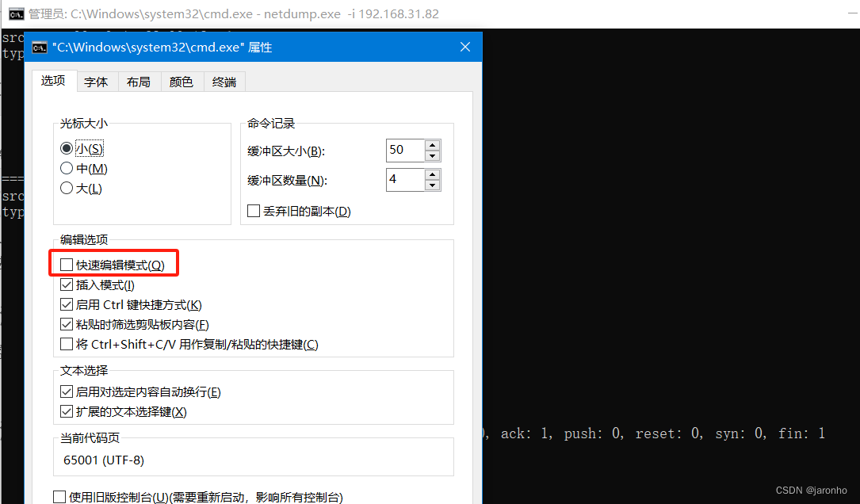Decrease 缓冲区数量 with down arrow
Screen dimensions: 860x504
pos(433,185)
